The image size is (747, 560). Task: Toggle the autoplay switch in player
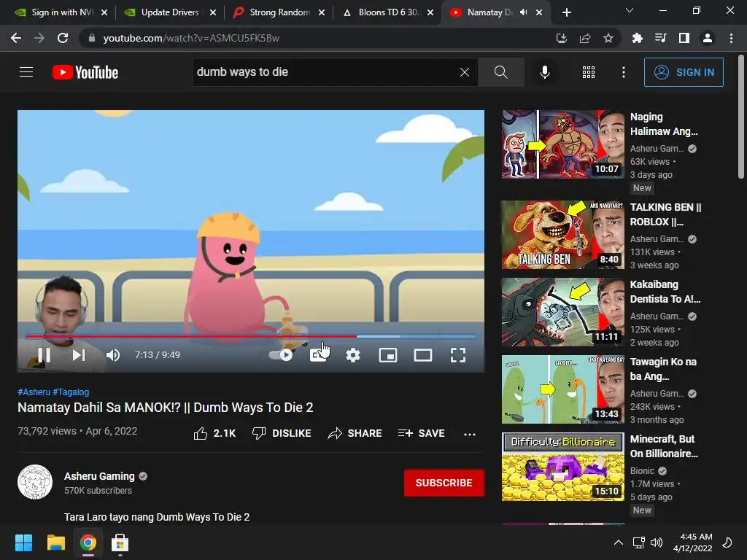click(281, 355)
